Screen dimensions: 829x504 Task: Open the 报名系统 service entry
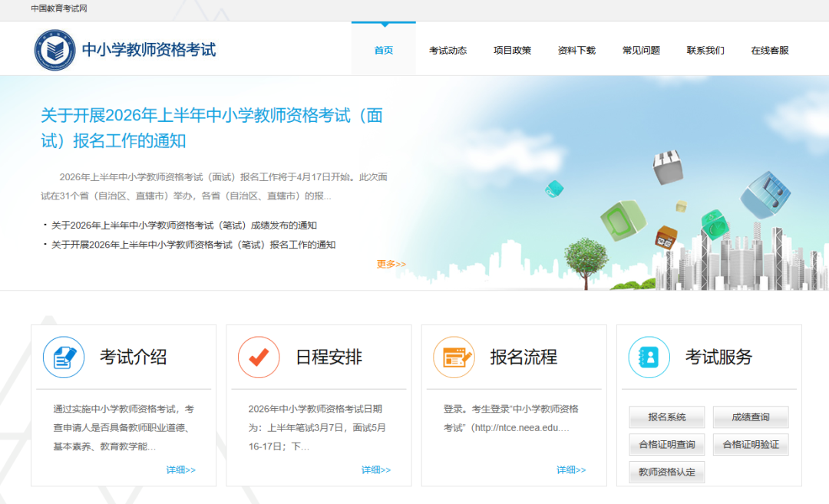(x=666, y=417)
